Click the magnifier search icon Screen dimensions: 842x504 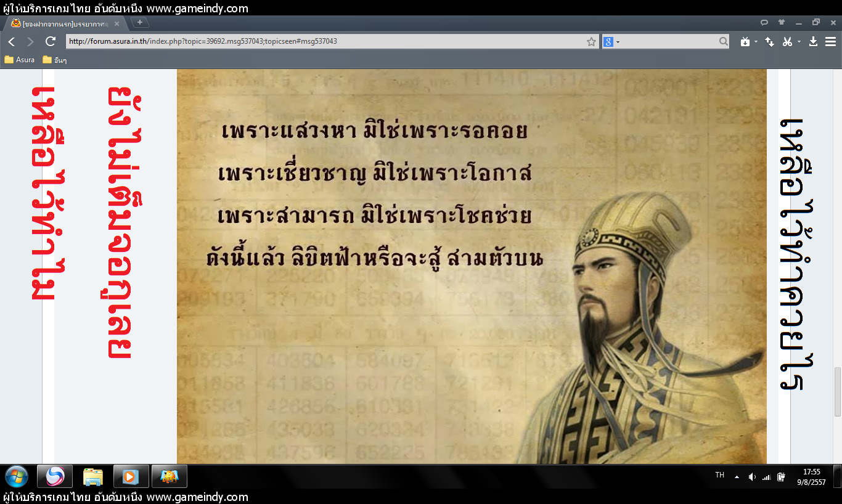click(724, 41)
